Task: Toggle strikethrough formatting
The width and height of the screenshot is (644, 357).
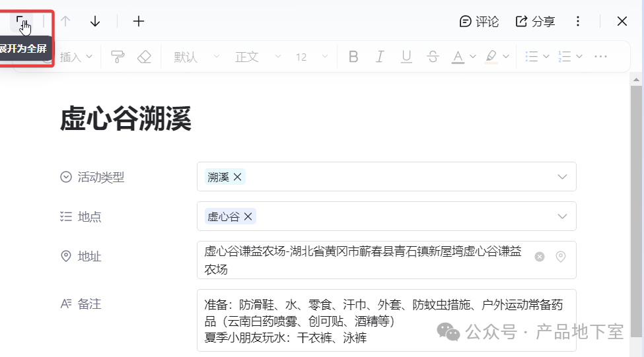Action: point(433,57)
